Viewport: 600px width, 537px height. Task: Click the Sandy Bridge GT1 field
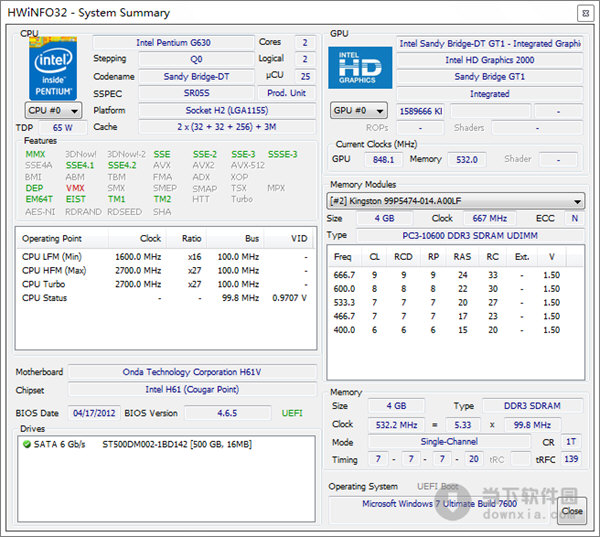(x=490, y=77)
